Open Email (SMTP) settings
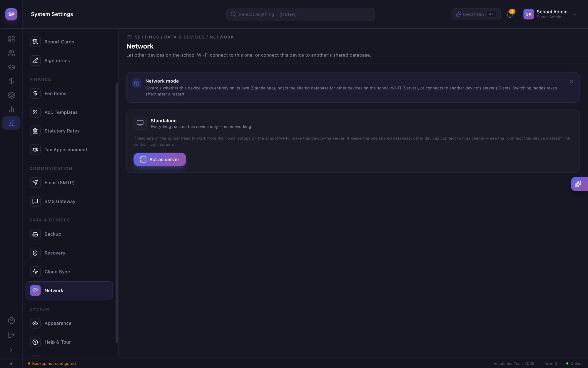 coord(69,183)
